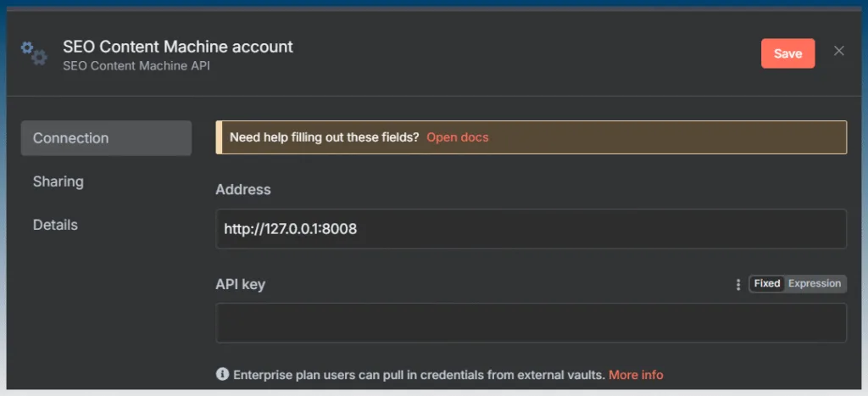Click the API key field label

coord(240,285)
